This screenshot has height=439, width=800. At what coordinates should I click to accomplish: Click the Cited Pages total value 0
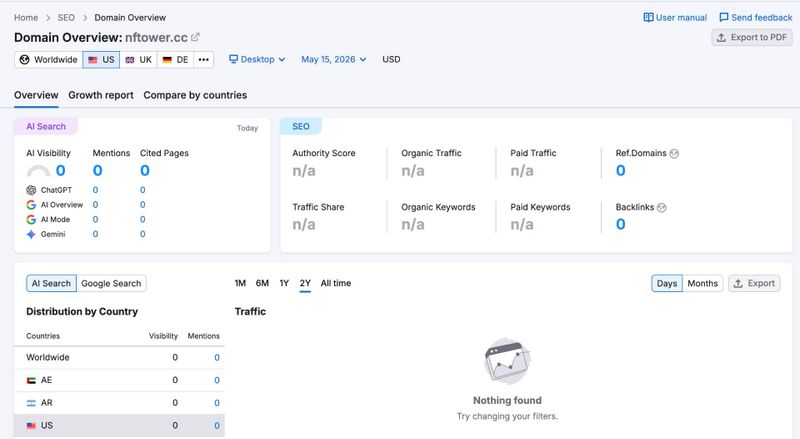point(145,170)
